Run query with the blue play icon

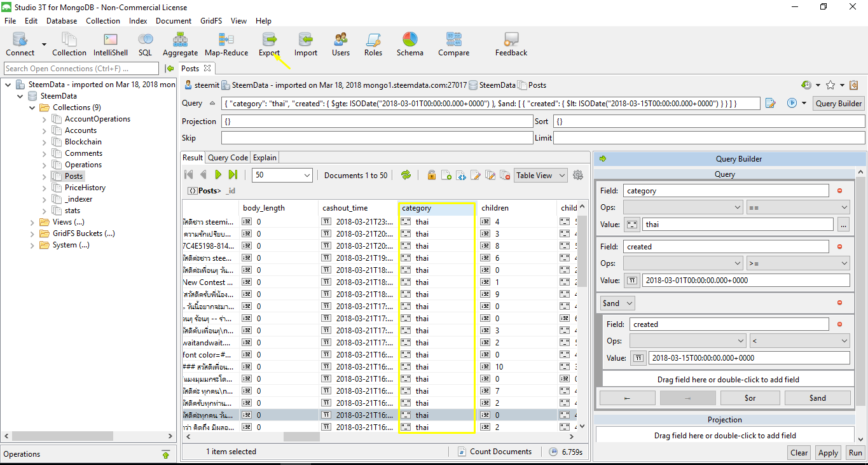tap(792, 103)
